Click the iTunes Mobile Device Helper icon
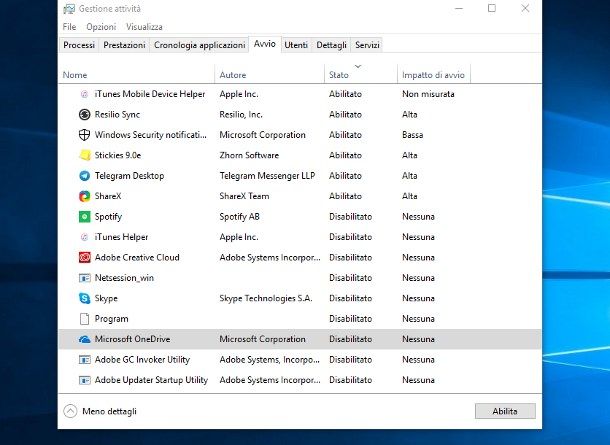Screen dimensions: 610x445 click(84, 94)
